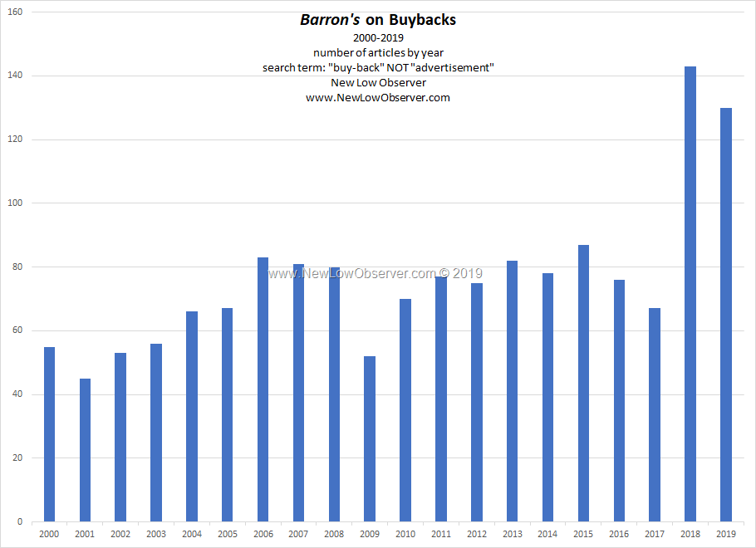Click the x-axis label 2014
Viewport: 756px width, 548px height.
coord(547,534)
